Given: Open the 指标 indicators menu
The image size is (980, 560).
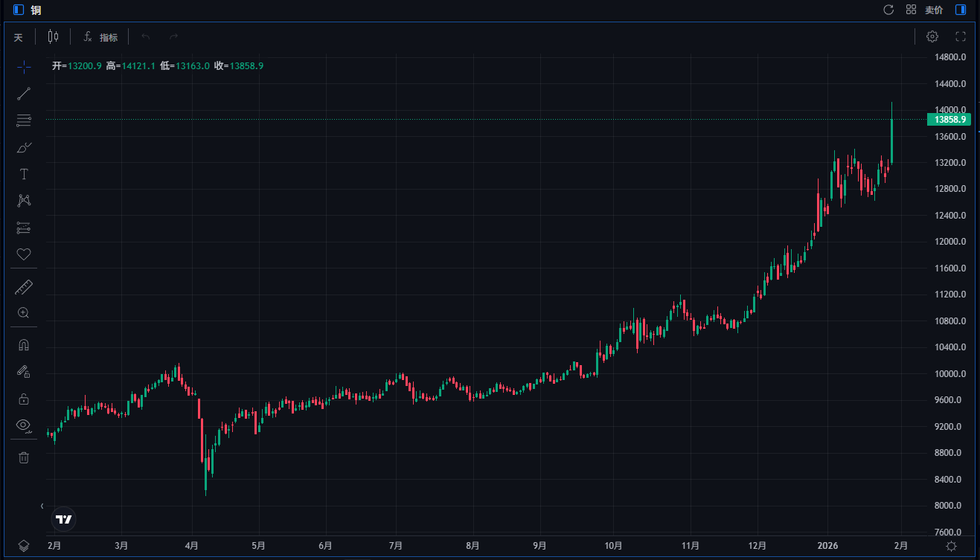Looking at the screenshot, I should [100, 37].
